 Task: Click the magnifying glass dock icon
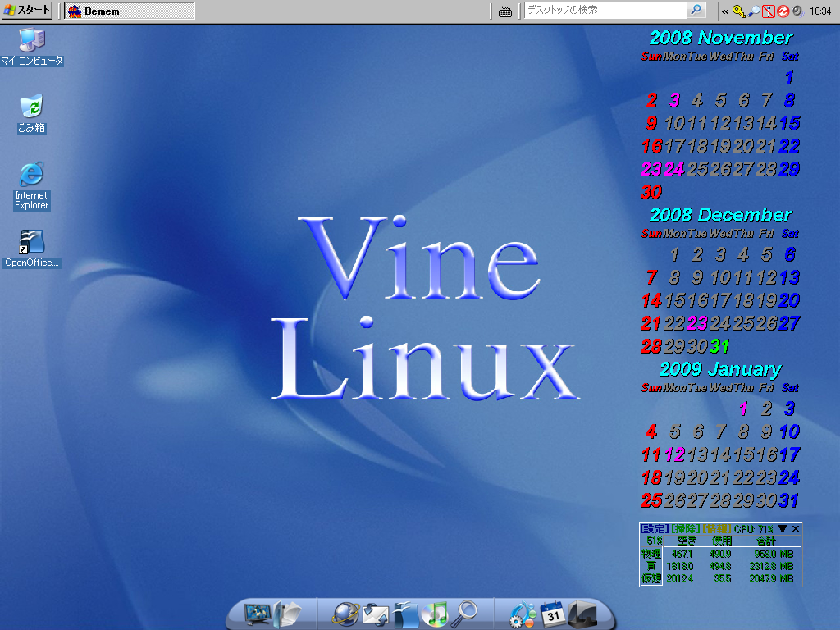(x=464, y=614)
